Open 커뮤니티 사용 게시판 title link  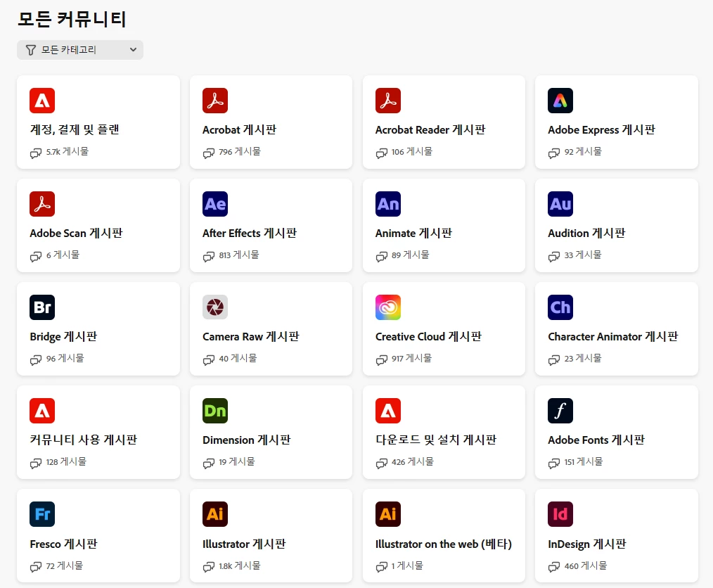(83, 440)
